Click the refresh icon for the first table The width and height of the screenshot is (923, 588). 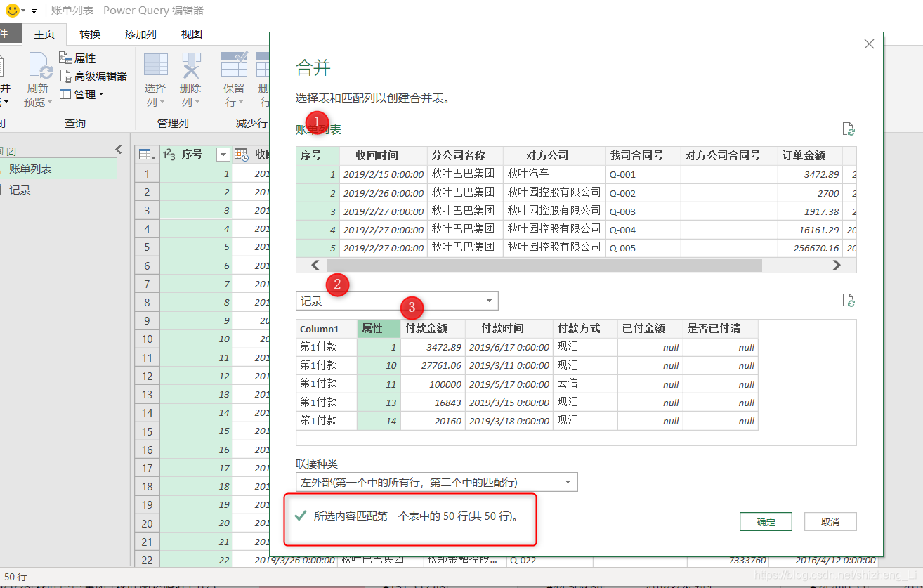(849, 129)
